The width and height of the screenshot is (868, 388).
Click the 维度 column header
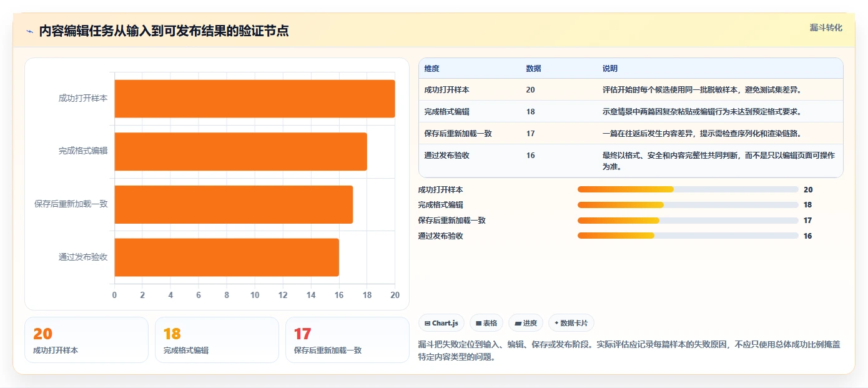point(432,68)
